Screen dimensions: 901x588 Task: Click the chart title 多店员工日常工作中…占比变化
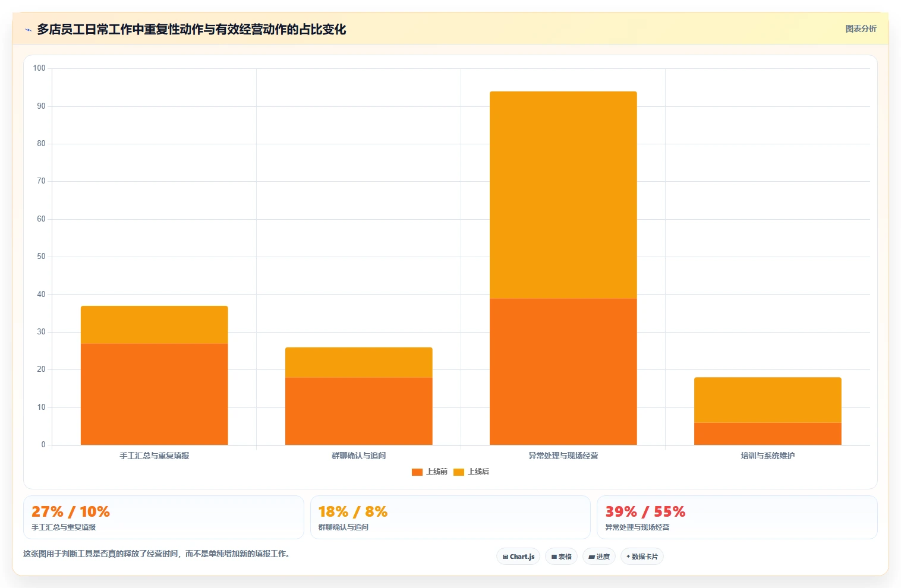tap(191, 29)
